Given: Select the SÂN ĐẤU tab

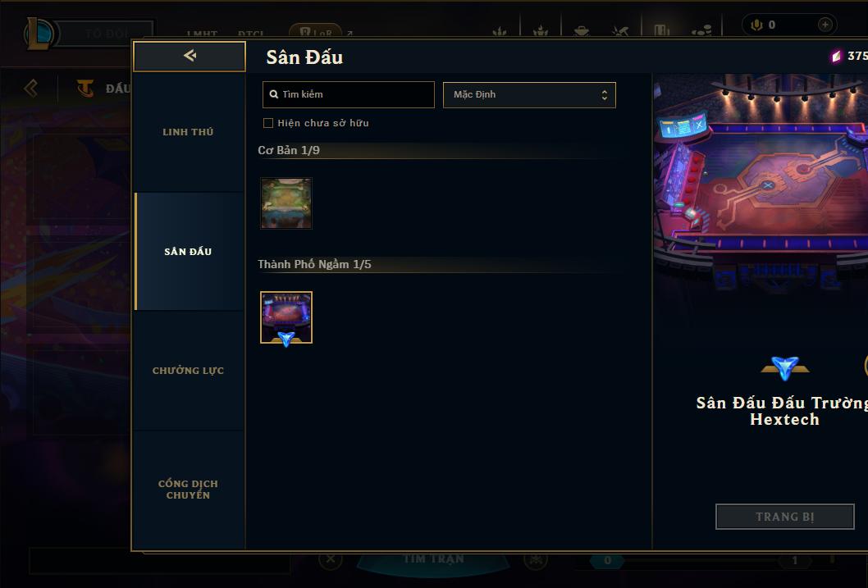Looking at the screenshot, I should [188, 252].
